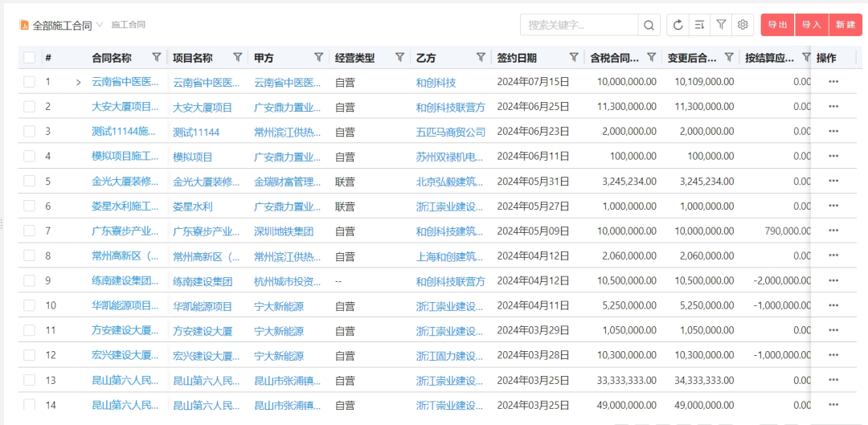Open the sort settings icon

tap(699, 25)
